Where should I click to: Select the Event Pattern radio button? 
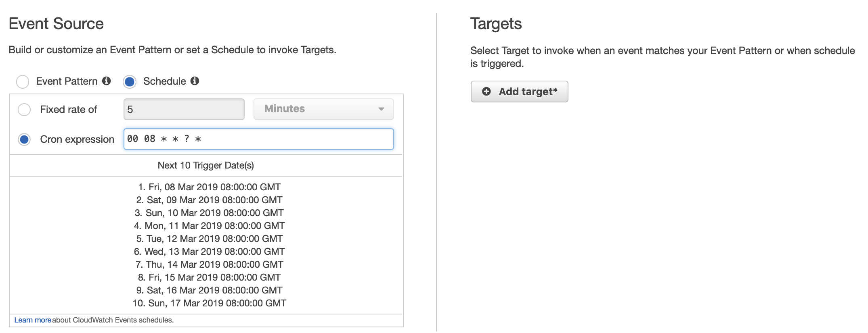[x=23, y=81]
